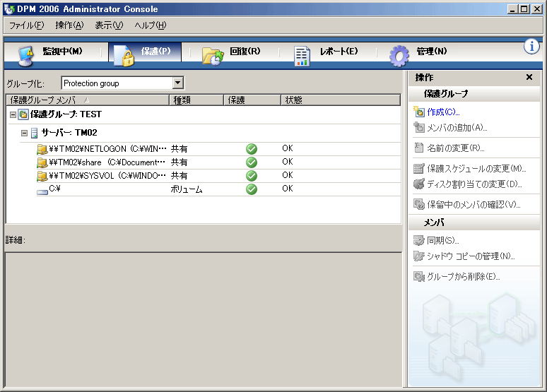This screenshot has height=392, width=547.
Task: Click メンバの追加(A)... action
Action: click(457, 128)
